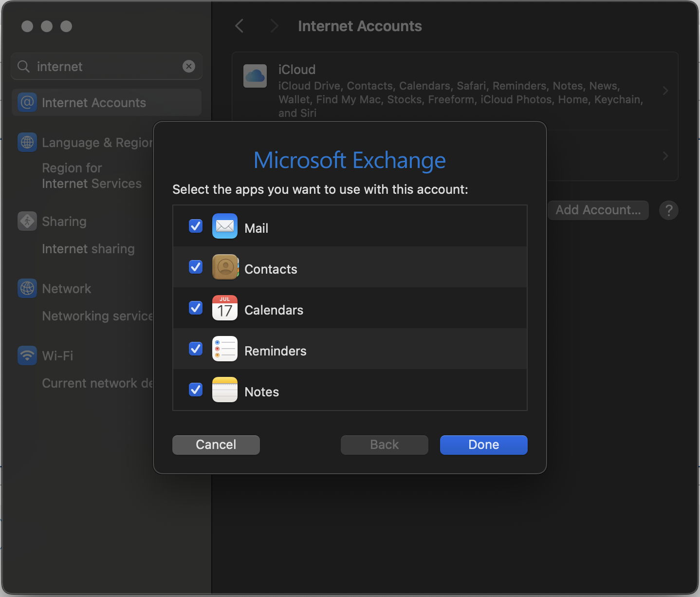Click the Done button

pyautogui.click(x=483, y=445)
